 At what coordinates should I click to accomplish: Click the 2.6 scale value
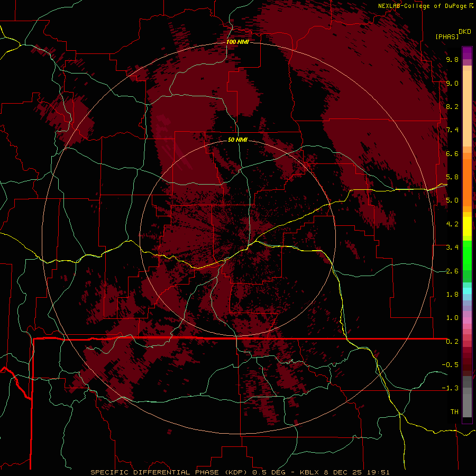(452, 271)
